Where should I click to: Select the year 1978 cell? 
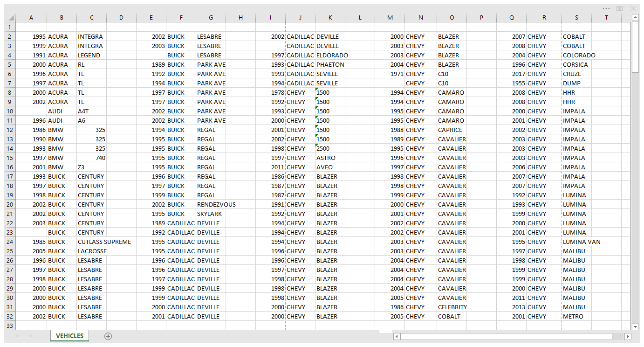[271, 92]
